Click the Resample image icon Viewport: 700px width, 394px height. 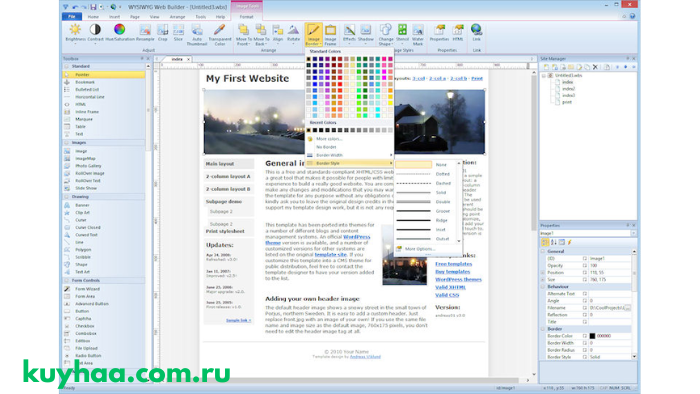coord(145,33)
